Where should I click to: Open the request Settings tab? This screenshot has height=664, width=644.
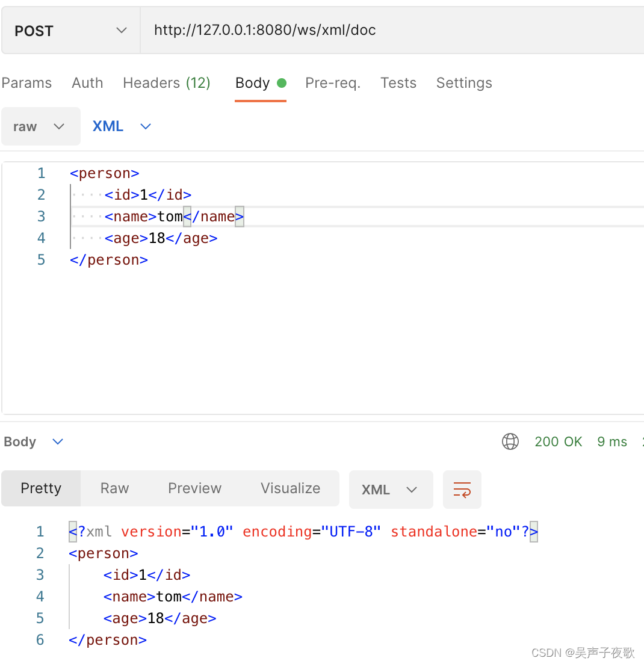(464, 83)
